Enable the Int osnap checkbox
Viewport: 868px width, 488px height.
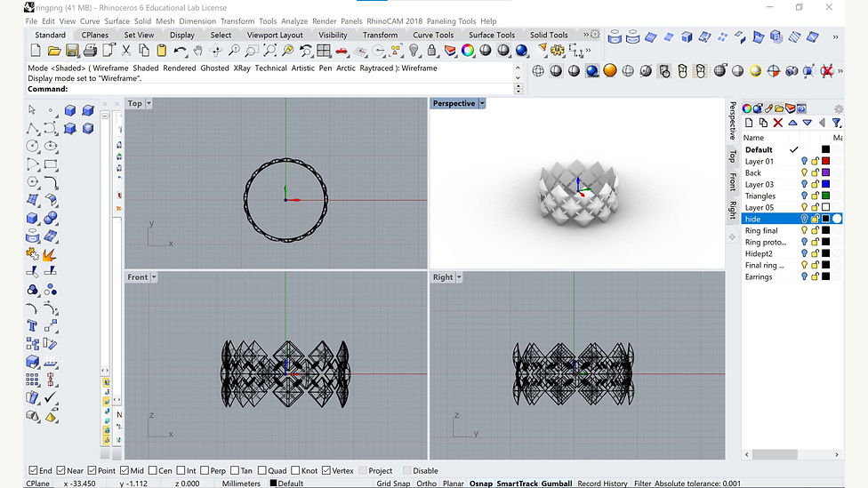(181, 470)
